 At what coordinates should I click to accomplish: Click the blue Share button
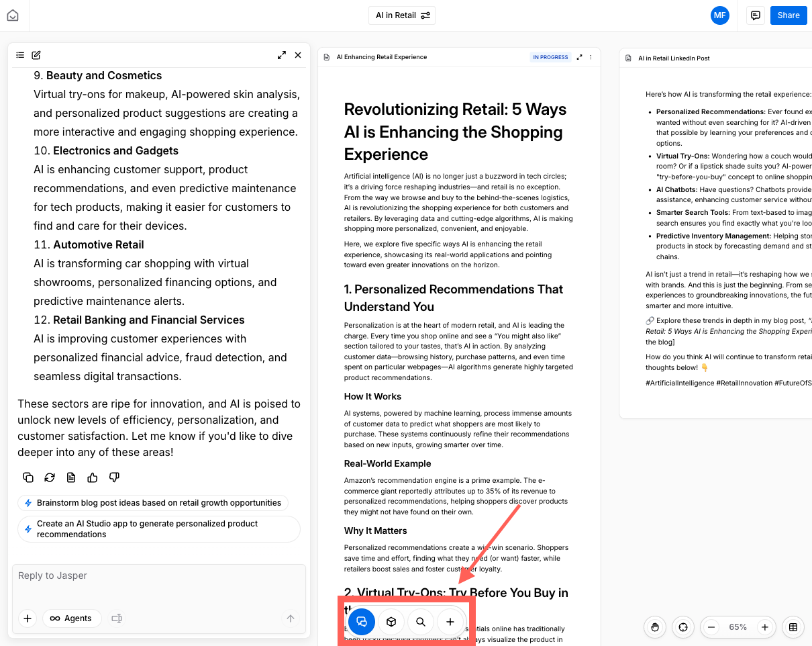click(x=789, y=15)
